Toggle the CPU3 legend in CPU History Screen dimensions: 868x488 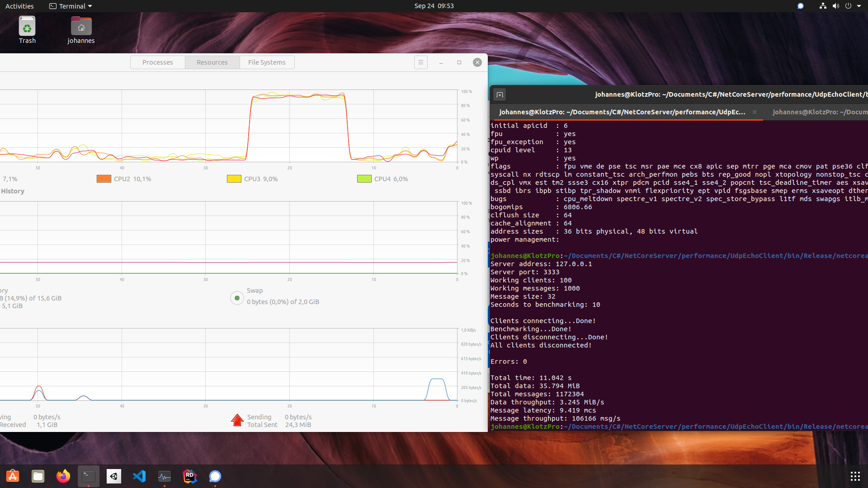pyautogui.click(x=234, y=178)
